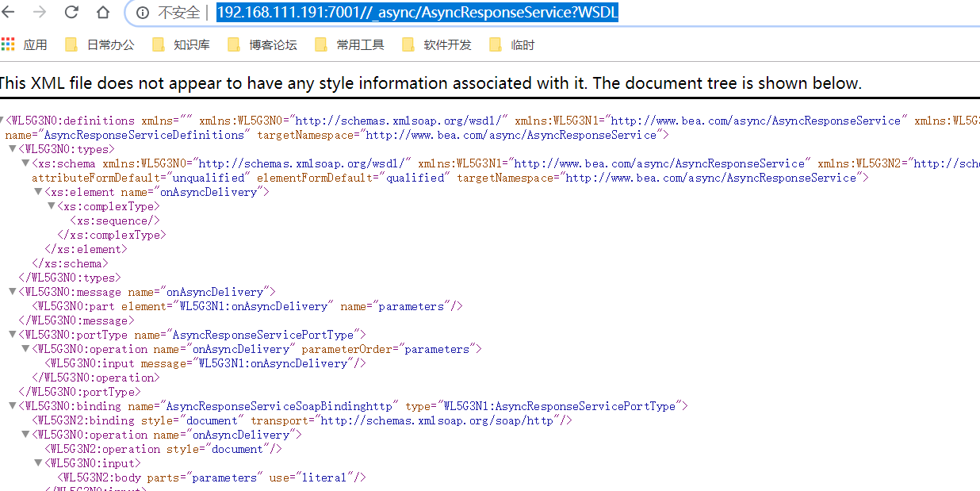Image resolution: width=980 pixels, height=491 pixels.
Task: Open the 应用 apps grid icon
Action: click(8, 44)
